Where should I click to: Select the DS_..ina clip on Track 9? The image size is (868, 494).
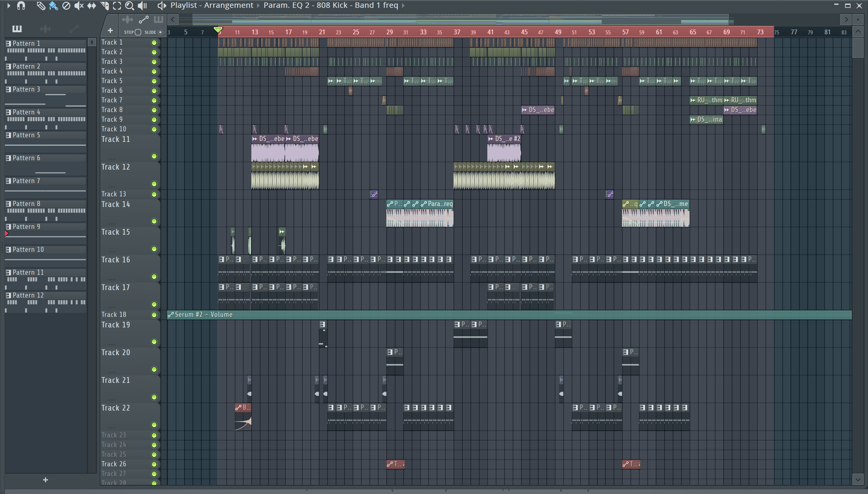tap(706, 119)
